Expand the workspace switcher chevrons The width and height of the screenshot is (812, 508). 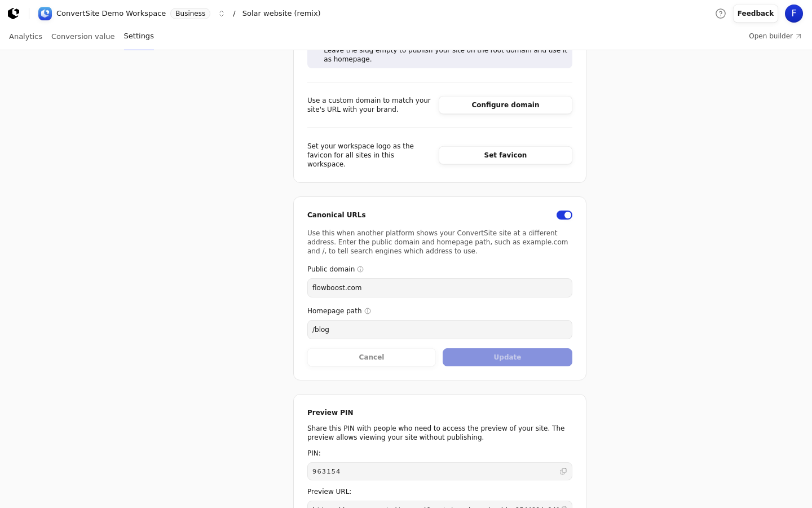(222, 14)
